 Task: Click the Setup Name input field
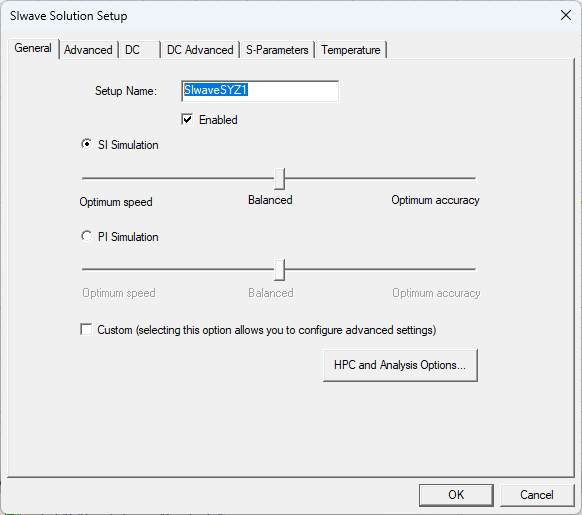coord(260,91)
